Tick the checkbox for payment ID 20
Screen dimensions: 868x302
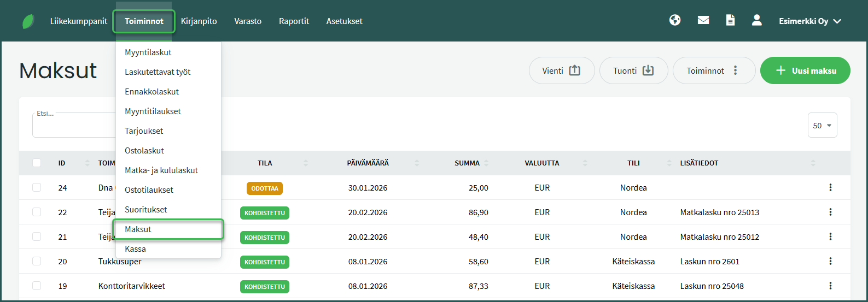coord(37,261)
